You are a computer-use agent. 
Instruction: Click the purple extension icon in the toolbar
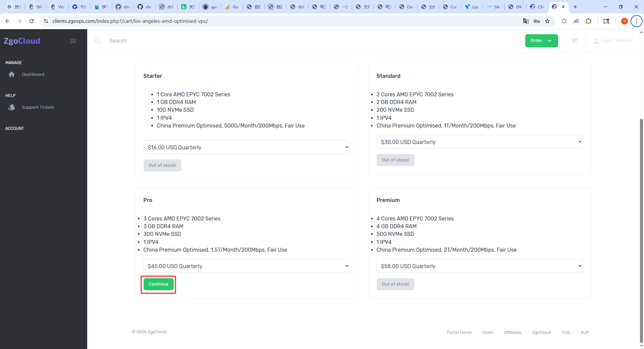(x=576, y=21)
